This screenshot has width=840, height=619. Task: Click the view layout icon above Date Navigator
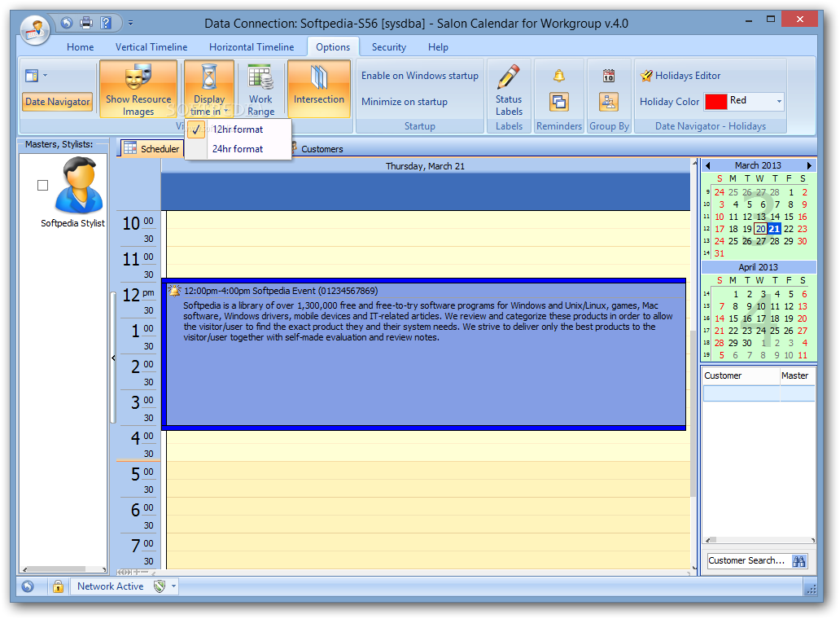pos(32,76)
